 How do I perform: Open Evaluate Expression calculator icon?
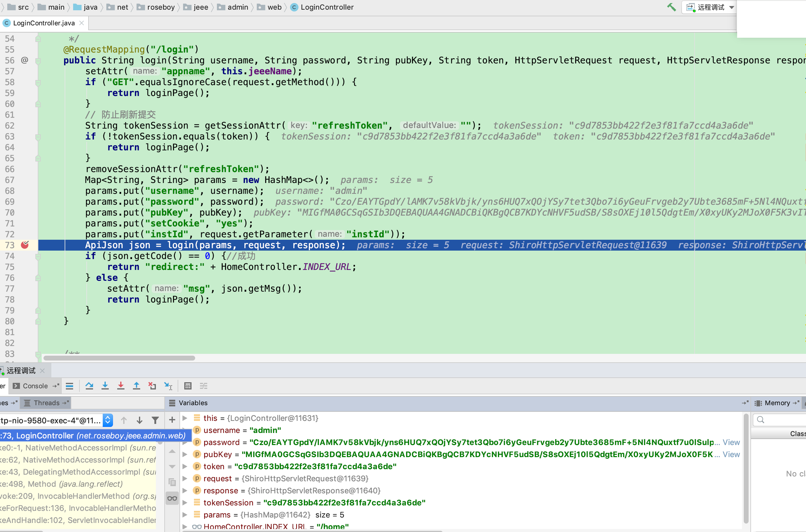[188, 386]
